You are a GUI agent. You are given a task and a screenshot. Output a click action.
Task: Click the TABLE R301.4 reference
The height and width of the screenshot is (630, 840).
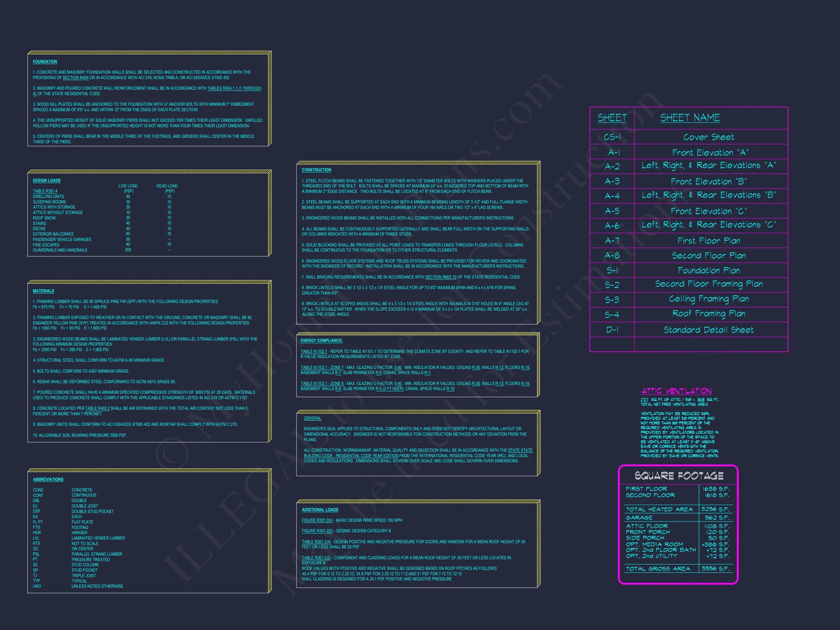pos(45,191)
